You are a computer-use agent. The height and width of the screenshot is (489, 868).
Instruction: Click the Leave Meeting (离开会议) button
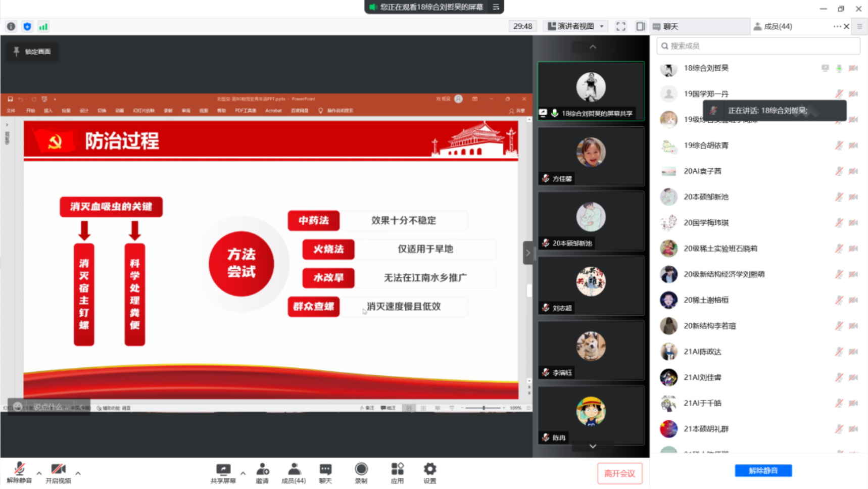pyautogui.click(x=619, y=473)
